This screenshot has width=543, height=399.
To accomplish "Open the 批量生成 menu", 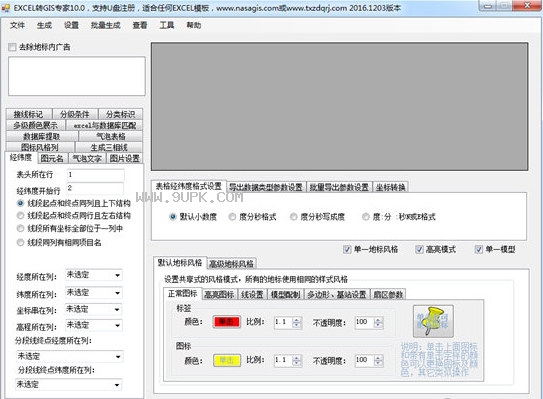I will pyautogui.click(x=105, y=25).
